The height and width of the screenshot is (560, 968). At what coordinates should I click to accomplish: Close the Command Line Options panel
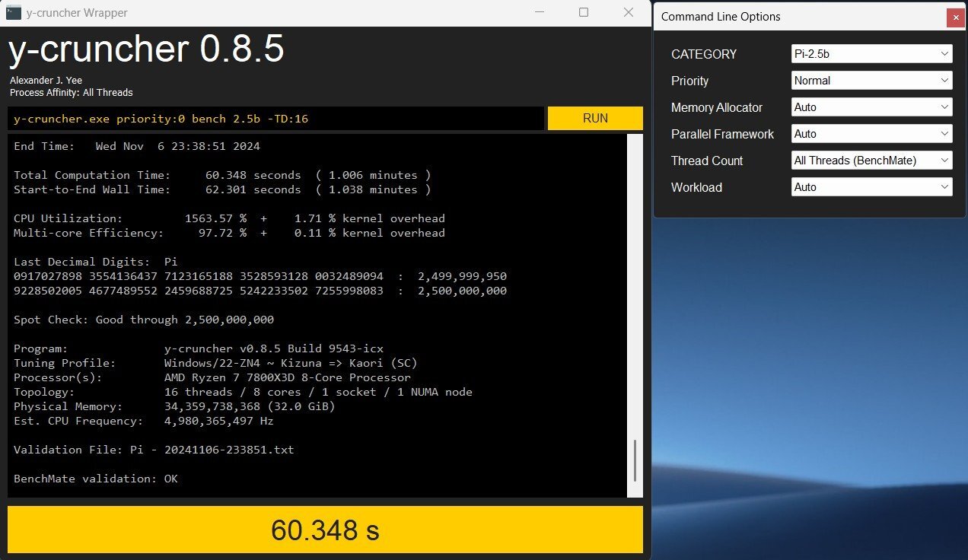pos(956,17)
